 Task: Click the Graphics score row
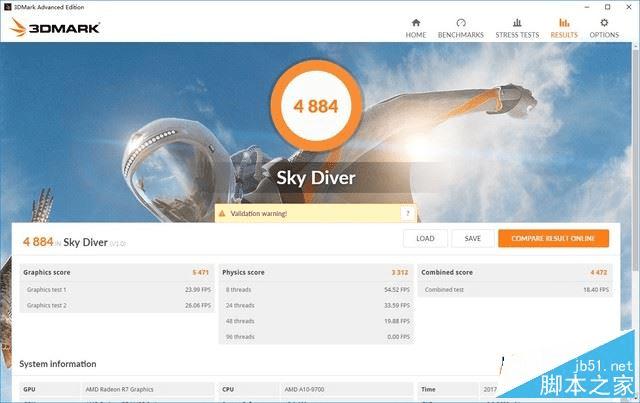(116, 272)
